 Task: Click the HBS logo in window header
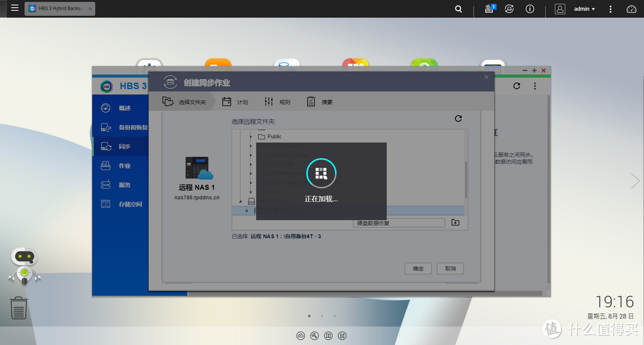[x=107, y=86]
